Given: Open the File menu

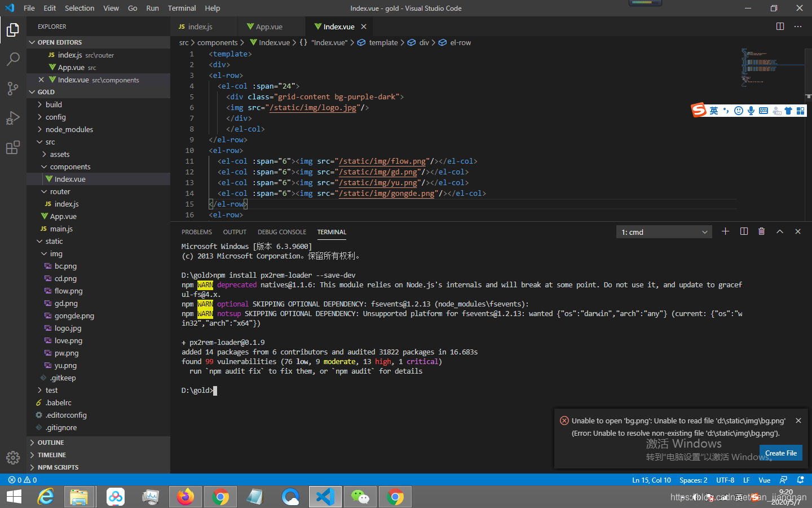Looking at the screenshot, I should coord(29,8).
